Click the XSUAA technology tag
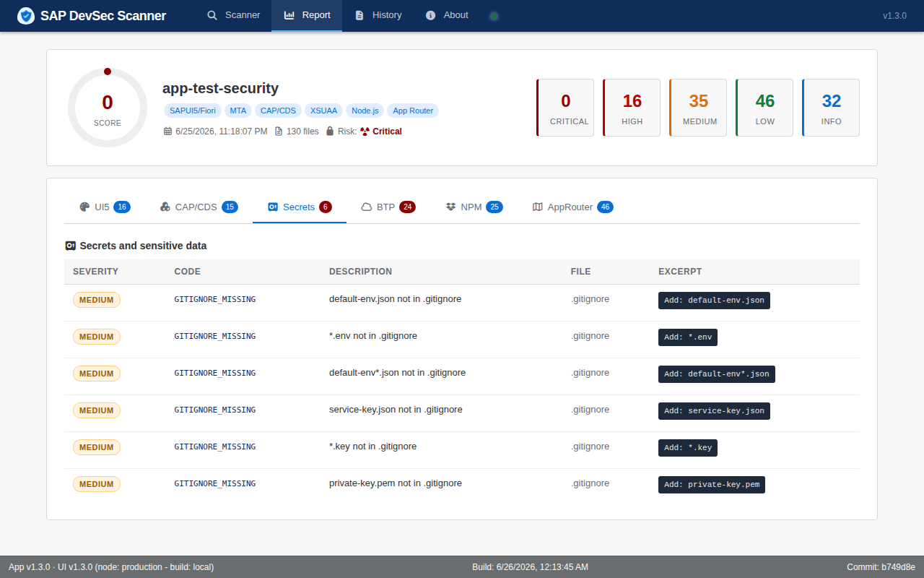This screenshot has height=578, width=924. (x=323, y=111)
